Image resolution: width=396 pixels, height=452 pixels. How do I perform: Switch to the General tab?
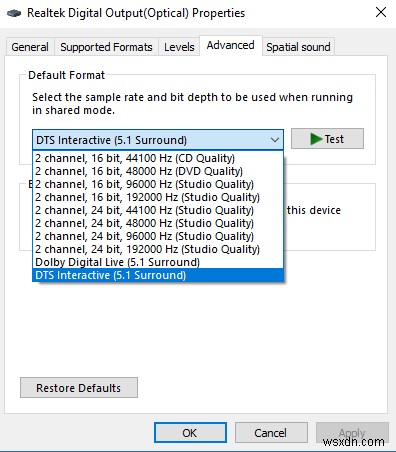point(30,47)
